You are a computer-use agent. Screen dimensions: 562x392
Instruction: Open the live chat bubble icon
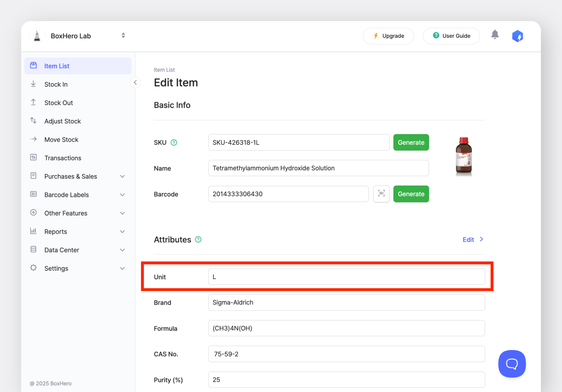[x=512, y=364]
